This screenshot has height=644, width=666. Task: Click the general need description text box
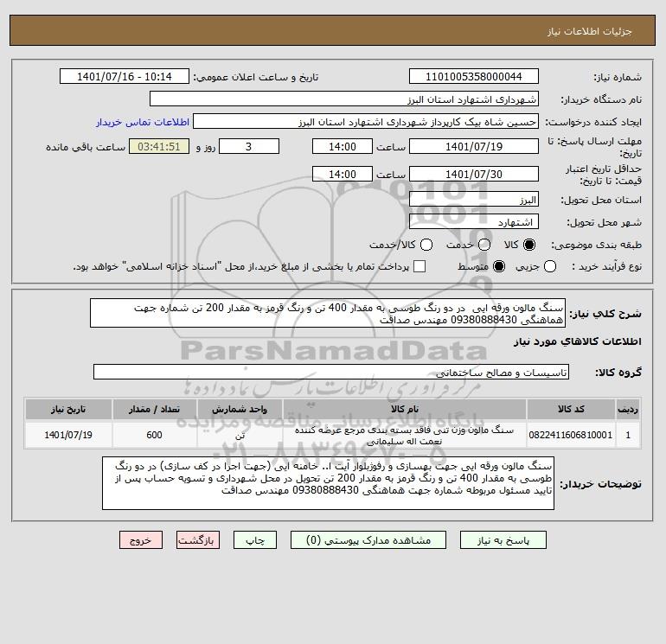[x=328, y=313]
